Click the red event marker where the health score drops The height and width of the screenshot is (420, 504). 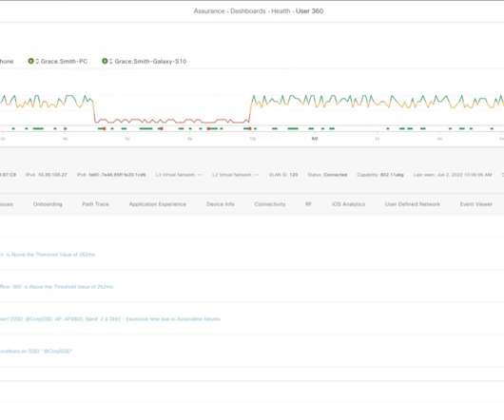point(105,129)
